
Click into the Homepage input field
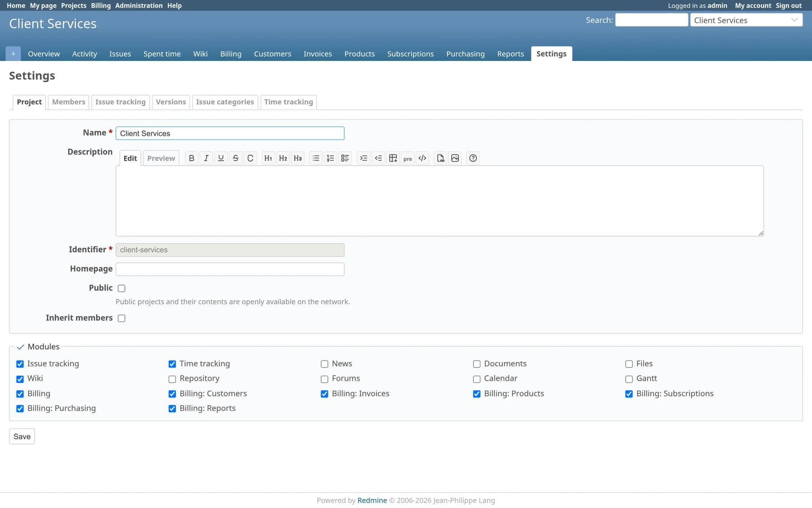[x=230, y=270]
